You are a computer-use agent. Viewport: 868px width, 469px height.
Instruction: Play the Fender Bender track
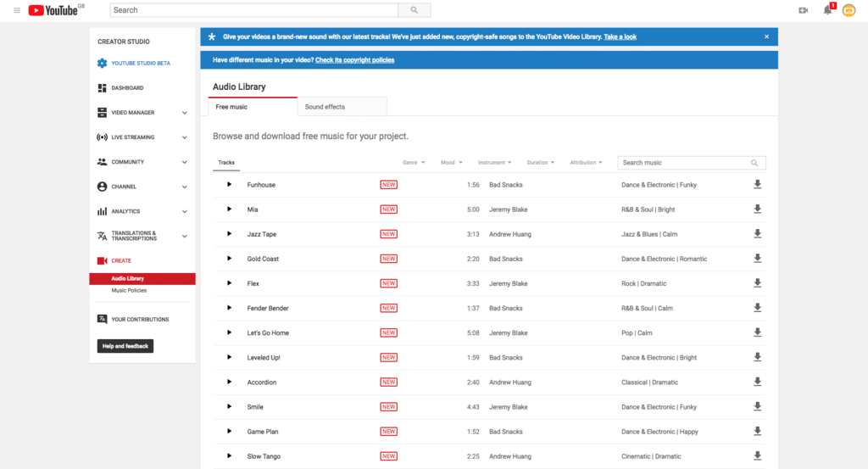point(229,308)
